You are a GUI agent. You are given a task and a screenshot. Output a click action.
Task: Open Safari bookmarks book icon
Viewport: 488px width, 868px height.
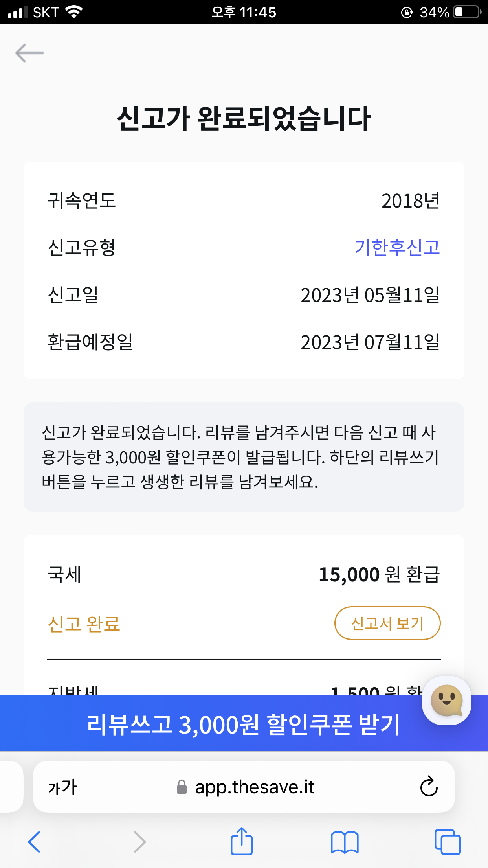click(345, 842)
